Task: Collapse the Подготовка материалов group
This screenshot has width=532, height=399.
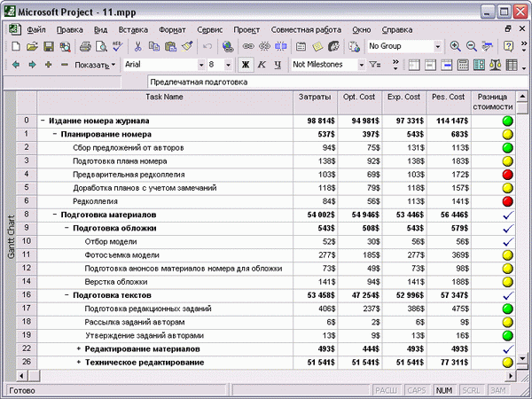Action: click(55, 215)
